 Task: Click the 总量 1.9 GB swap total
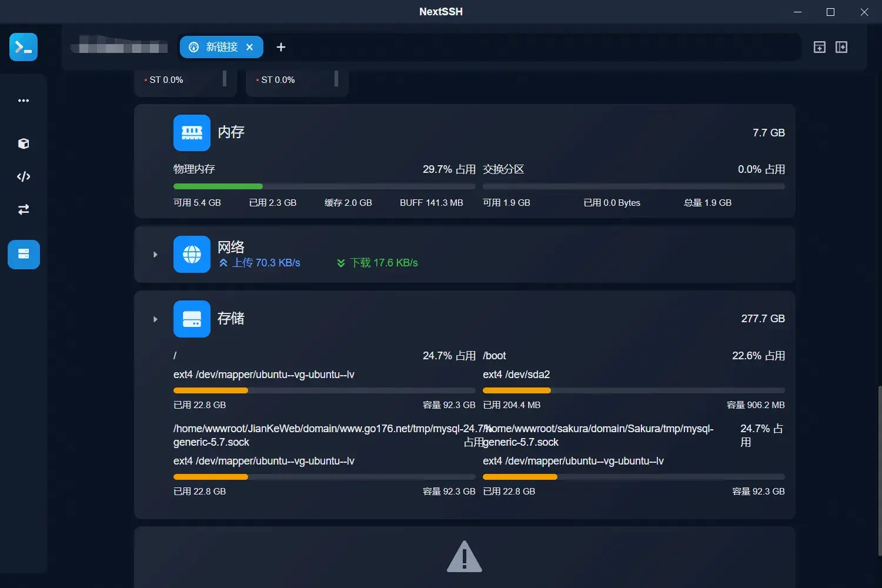point(708,203)
